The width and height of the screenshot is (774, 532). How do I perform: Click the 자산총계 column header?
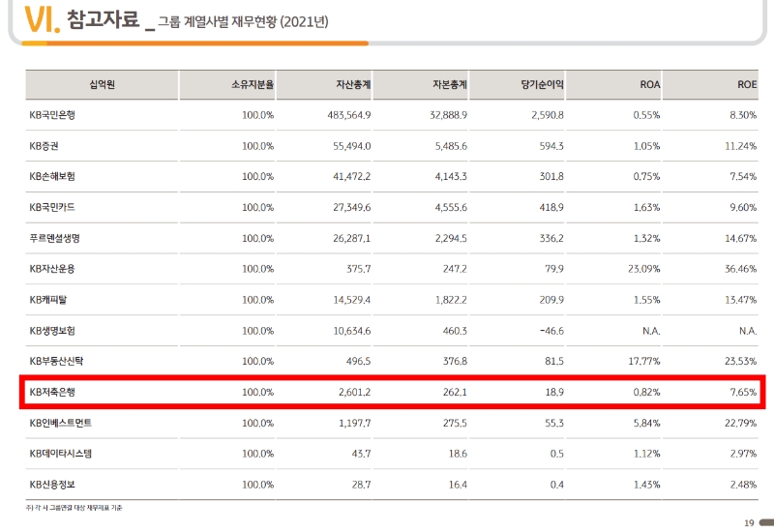coord(352,85)
